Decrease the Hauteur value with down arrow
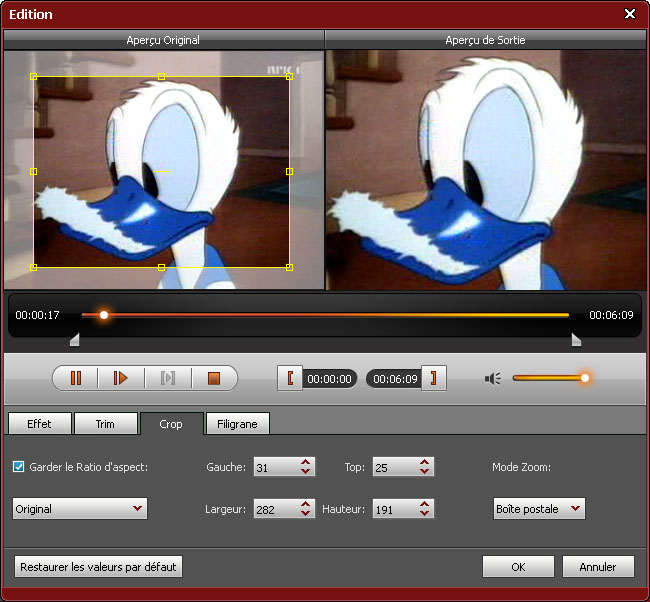The image size is (650, 602). (424, 513)
